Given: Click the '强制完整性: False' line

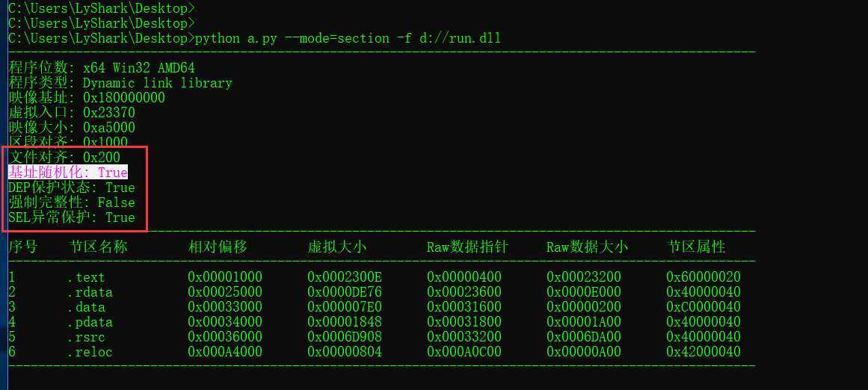Looking at the screenshot, I should (72, 202).
